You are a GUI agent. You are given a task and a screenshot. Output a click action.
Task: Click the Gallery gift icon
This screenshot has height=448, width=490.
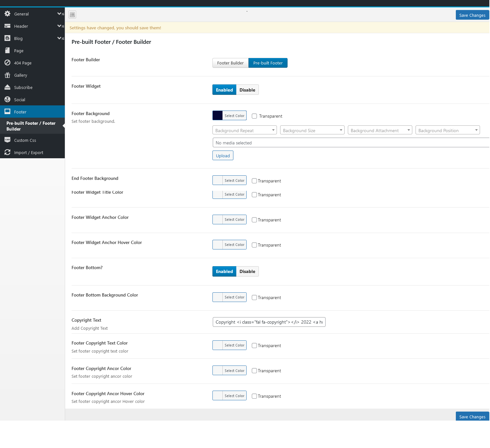7,75
